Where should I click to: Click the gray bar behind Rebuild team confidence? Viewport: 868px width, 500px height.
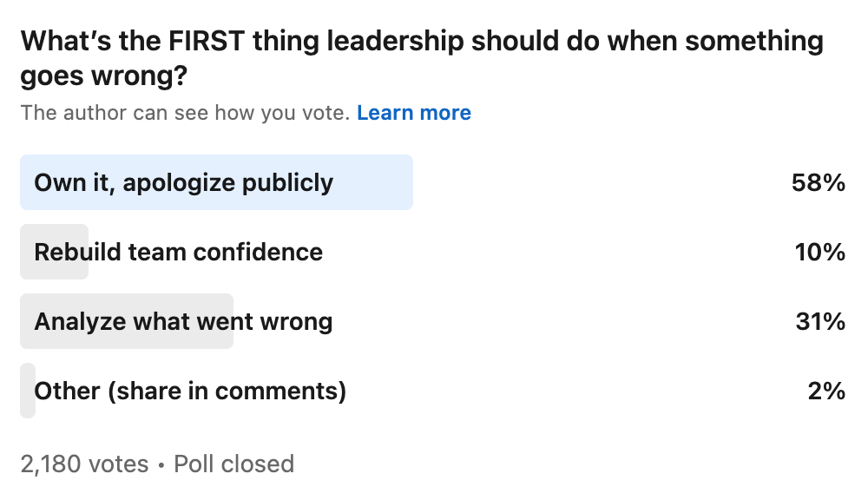click(x=54, y=252)
